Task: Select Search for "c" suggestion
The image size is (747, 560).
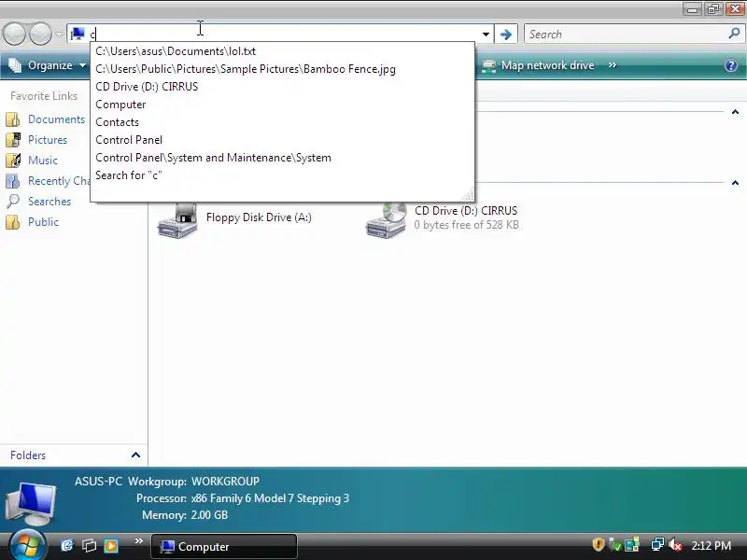Action: pyautogui.click(x=283, y=175)
